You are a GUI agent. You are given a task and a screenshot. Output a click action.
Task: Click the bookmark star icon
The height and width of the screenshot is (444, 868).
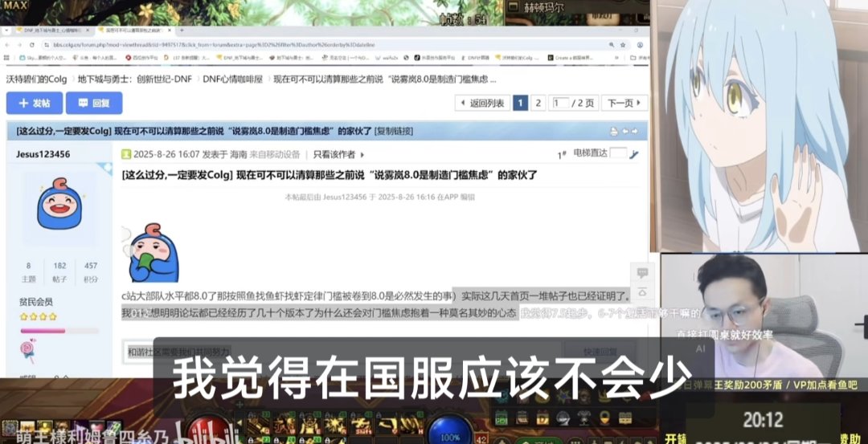click(x=623, y=45)
